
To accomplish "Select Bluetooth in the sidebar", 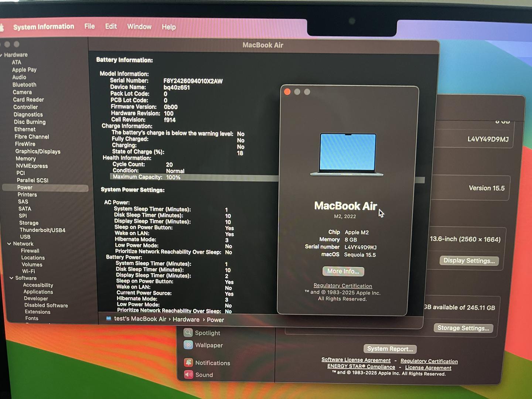I will coord(24,85).
